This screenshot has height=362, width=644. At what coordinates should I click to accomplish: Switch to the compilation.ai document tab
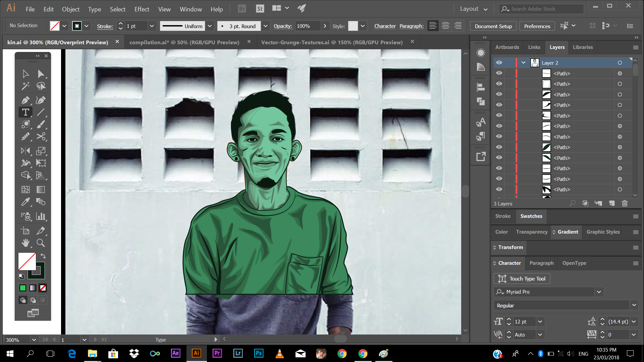click(x=184, y=42)
